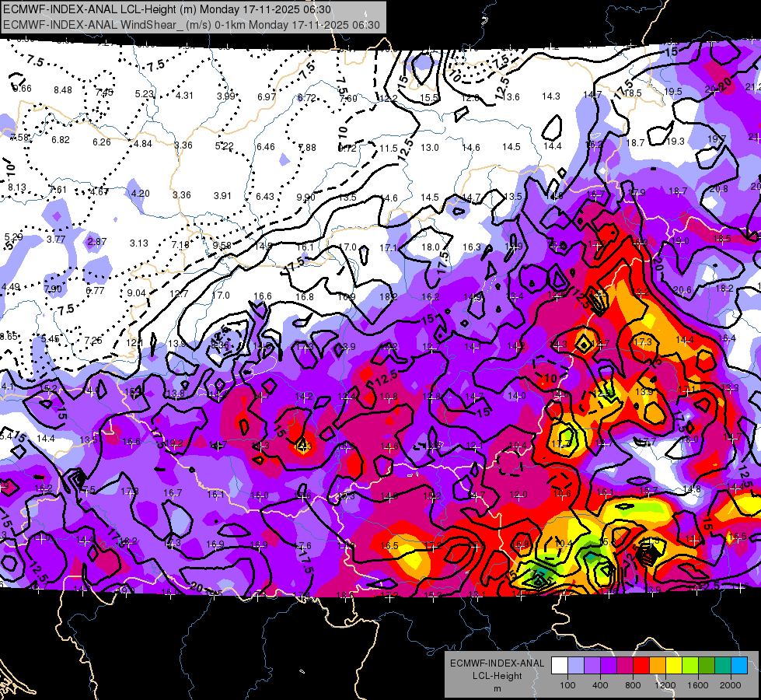Click the wind shear value '4.20'
Screen dimensions: 761x700
coord(140,194)
